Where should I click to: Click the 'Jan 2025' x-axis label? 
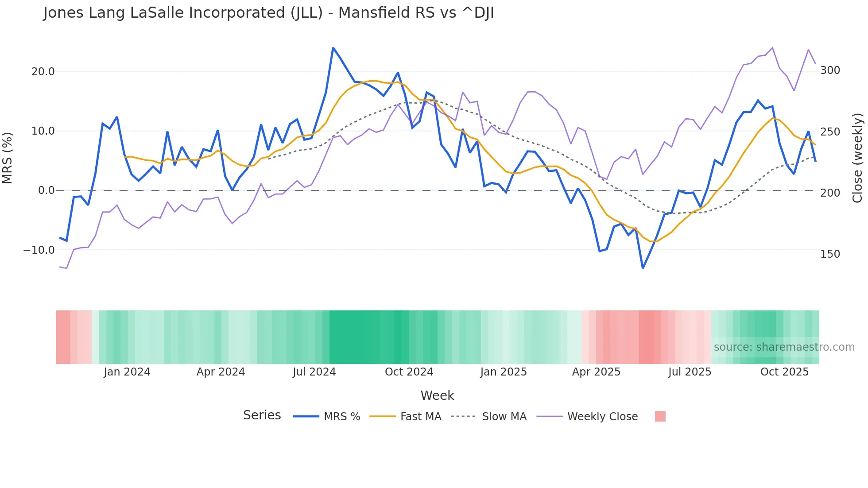pyautogui.click(x=504, y=372)
